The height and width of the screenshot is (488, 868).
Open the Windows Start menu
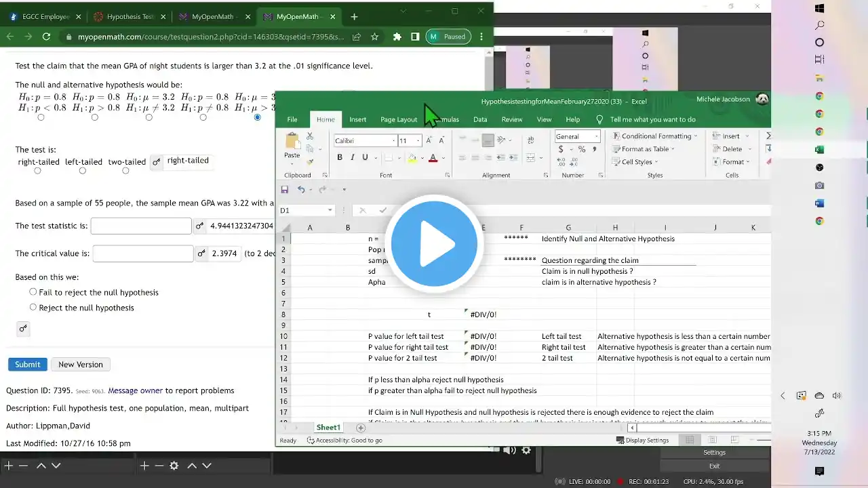[819, 9]
